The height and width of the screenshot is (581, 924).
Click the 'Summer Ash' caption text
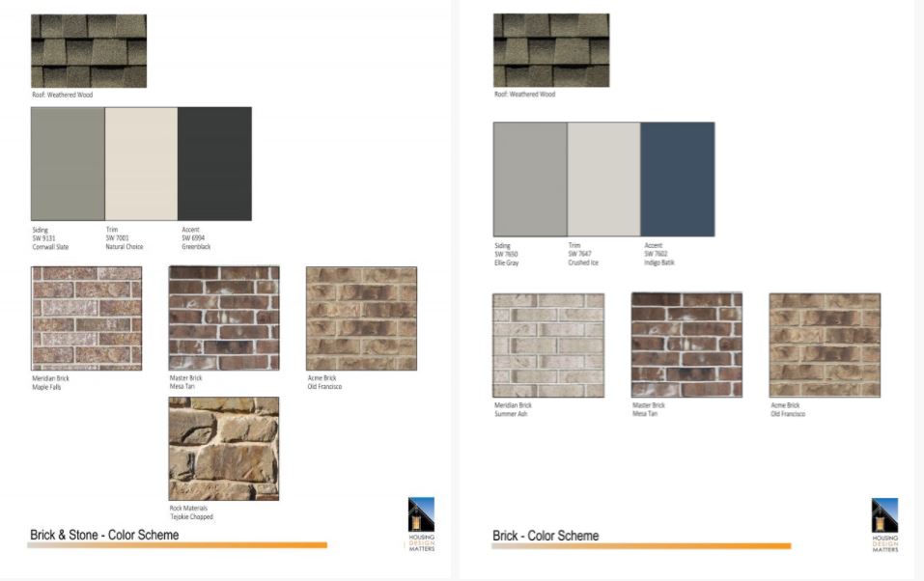(511, 414)
